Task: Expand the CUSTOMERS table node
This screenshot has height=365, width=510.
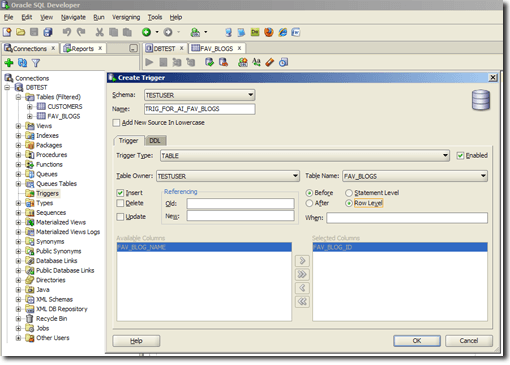Action: pyautogui.click(x=30, y=107)
